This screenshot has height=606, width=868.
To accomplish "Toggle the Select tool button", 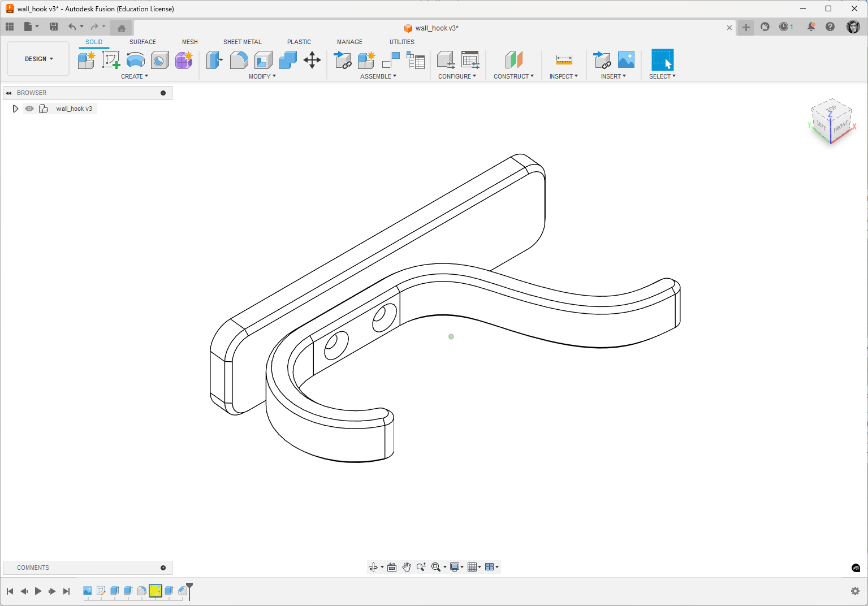I will click(x=662, y=60).
